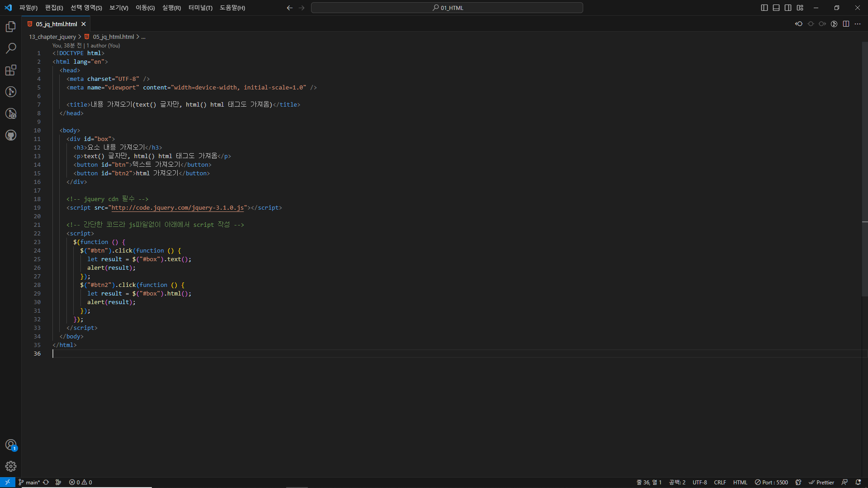The width and height of the screenshot is (868, 488).
Task: Toggle the bottom panel layout button
Action: point(776,8)
